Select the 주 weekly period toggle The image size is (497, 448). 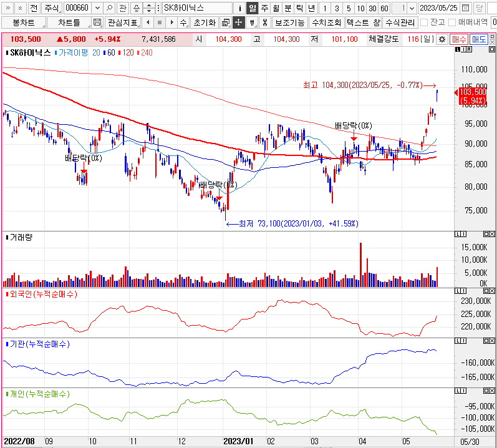click(x=264, y=8)
